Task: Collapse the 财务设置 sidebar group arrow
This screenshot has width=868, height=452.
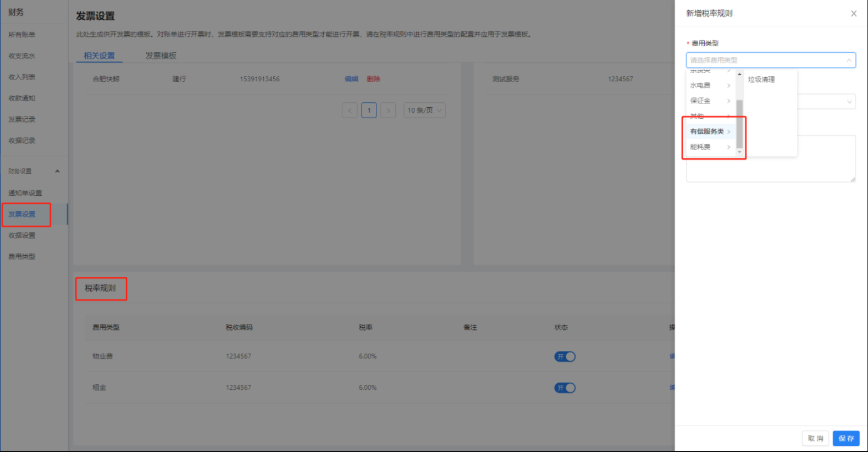Action: point(57,172)
